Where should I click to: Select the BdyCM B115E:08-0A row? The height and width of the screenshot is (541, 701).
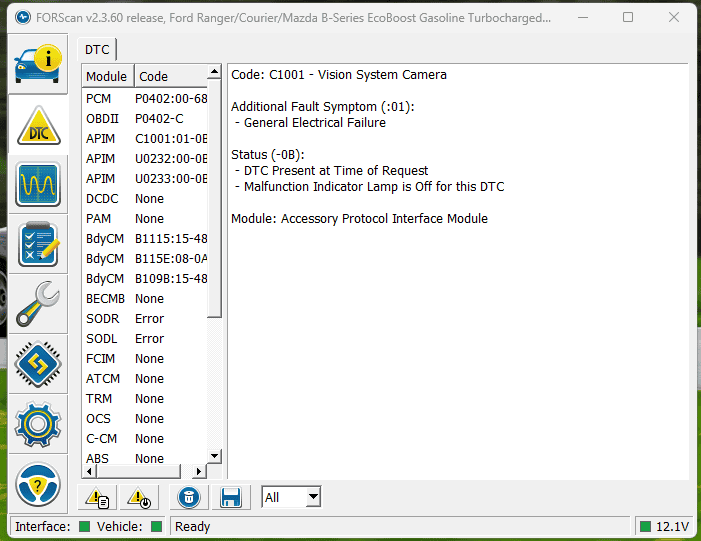pyautogui.click(x=145, y=258)
